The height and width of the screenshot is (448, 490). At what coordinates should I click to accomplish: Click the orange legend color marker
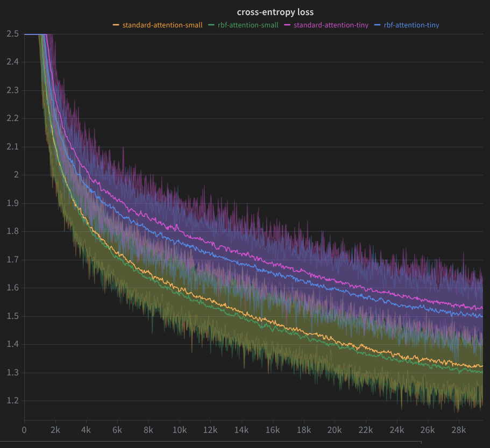tap(116, 25)
